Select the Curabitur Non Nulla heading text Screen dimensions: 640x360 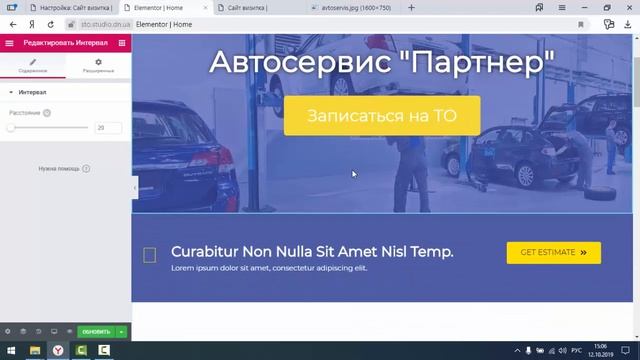point(312,252)
